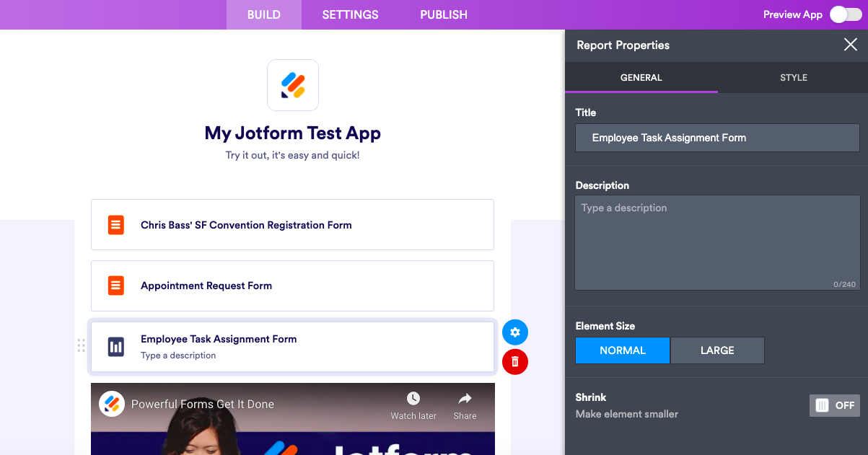Click Watch later clock icon on video

413,399
